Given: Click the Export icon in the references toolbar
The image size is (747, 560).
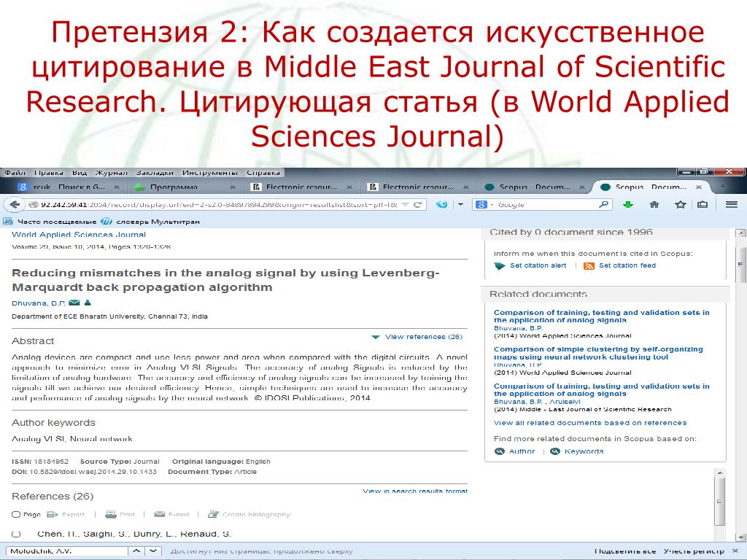Looking at the screenshot, I should click(x=53, y=514).
